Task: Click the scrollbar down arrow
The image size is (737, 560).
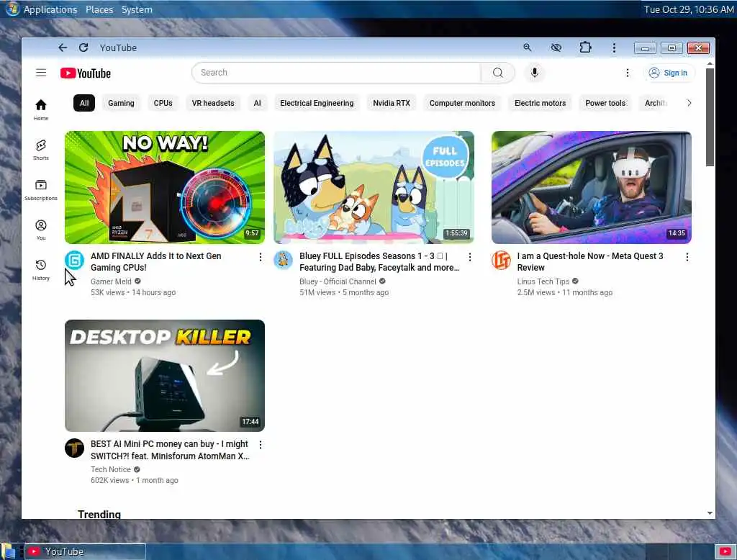Action: click(710, 513)
